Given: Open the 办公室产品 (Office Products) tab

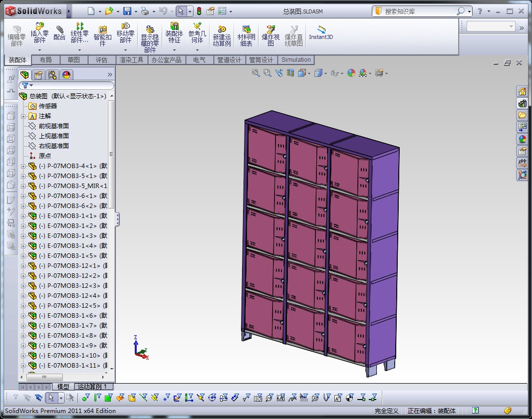Looking at the screenshot, I should tap(167, 60).
